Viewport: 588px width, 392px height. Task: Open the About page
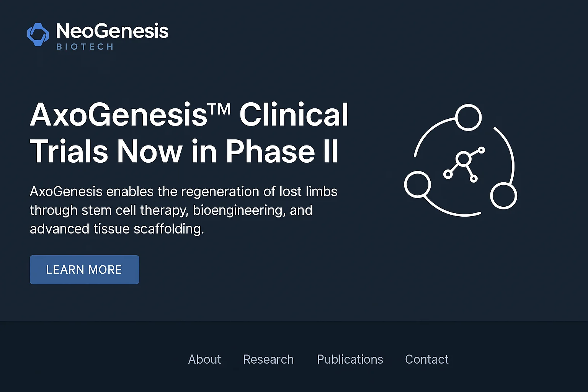coord(204,359)
